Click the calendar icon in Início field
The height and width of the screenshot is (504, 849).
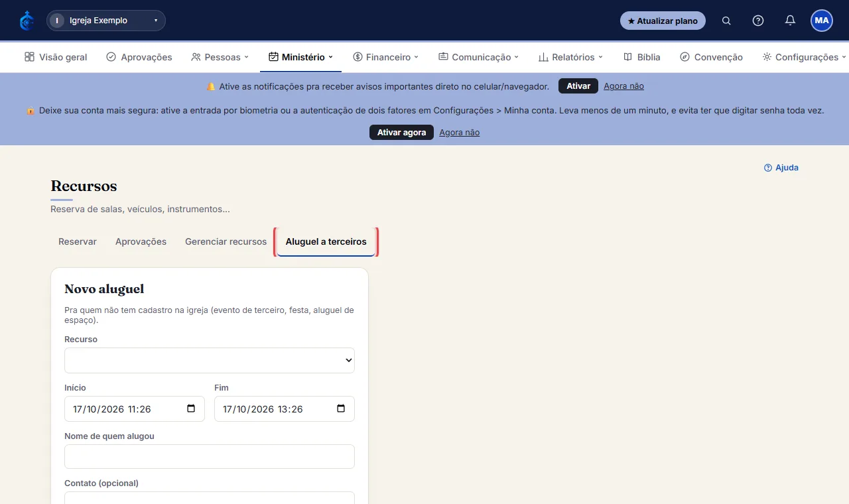pos(191,409)
